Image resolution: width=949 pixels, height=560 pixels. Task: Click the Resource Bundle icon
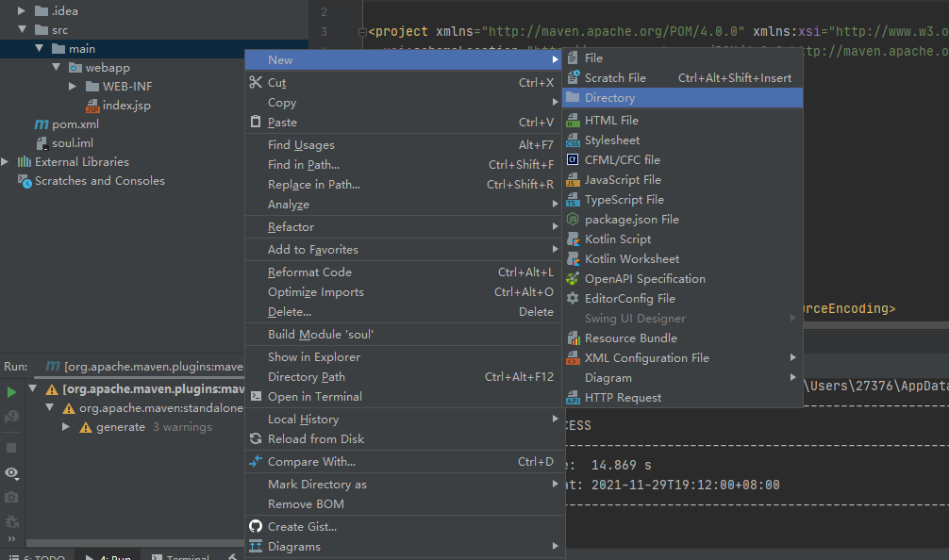click(573, 338)
